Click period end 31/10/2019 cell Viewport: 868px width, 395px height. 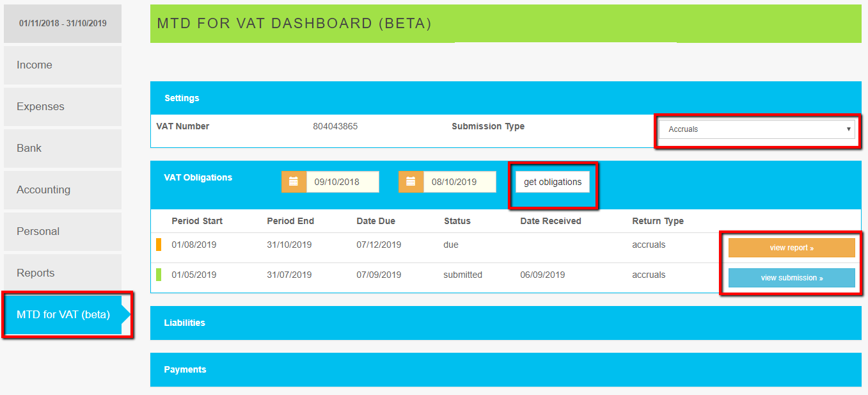[x=289, y=245]
